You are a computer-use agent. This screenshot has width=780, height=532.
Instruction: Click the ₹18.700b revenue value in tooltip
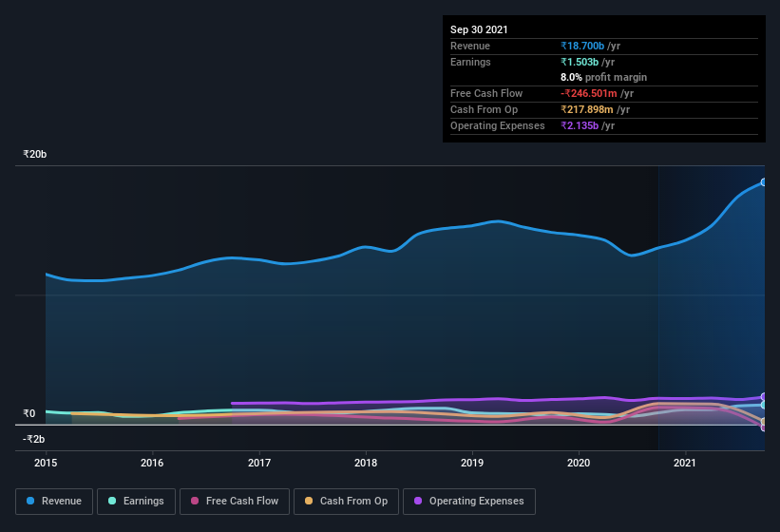(x=582, y=46)
